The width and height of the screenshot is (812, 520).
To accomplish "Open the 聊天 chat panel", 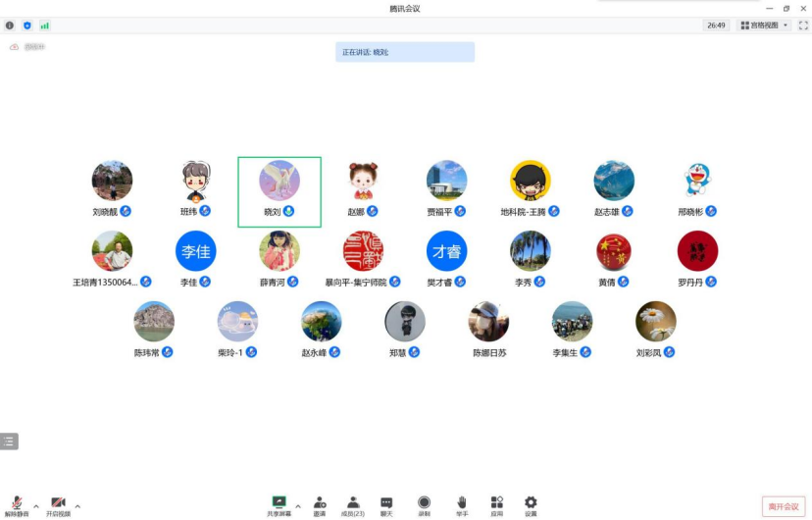I will [386, 504].
